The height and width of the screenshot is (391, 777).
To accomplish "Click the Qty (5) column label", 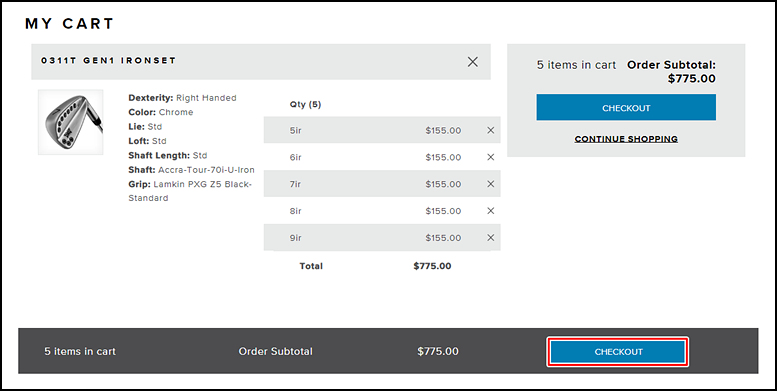I will coord(305,105).
